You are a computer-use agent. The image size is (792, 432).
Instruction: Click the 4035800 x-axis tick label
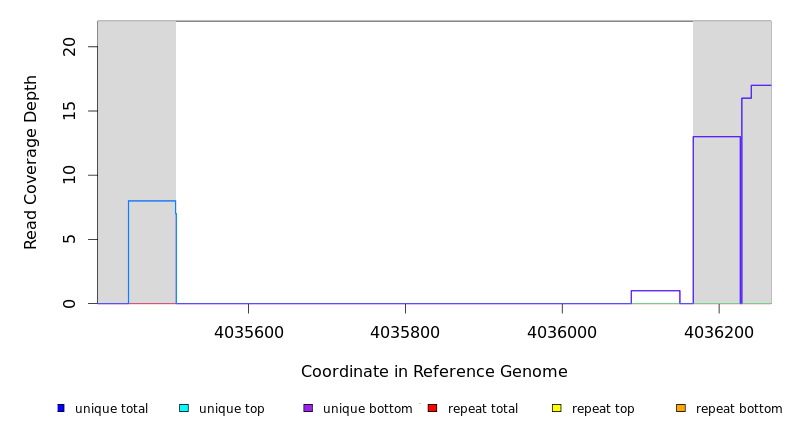405,331
